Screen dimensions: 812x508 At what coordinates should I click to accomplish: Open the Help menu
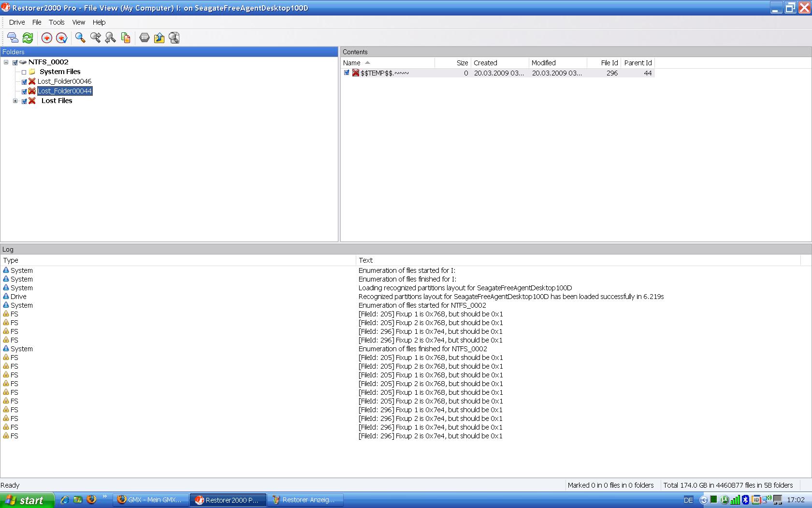pos(99,22)
